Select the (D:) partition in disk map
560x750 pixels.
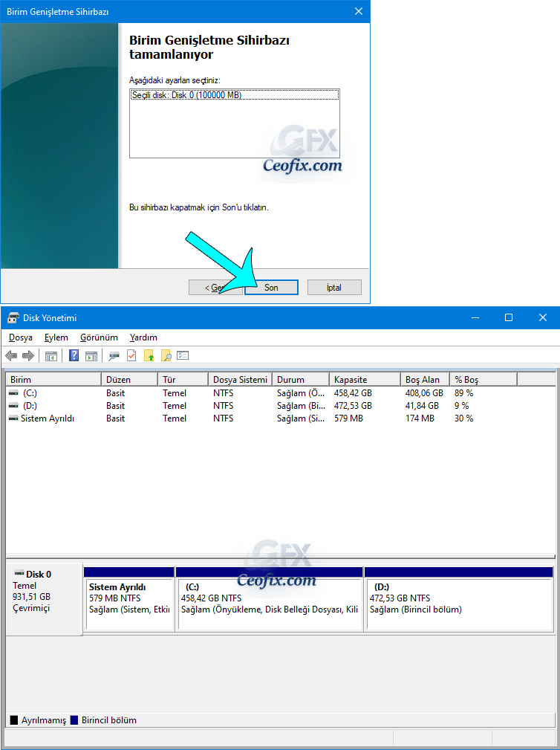(x=459, y=599)
